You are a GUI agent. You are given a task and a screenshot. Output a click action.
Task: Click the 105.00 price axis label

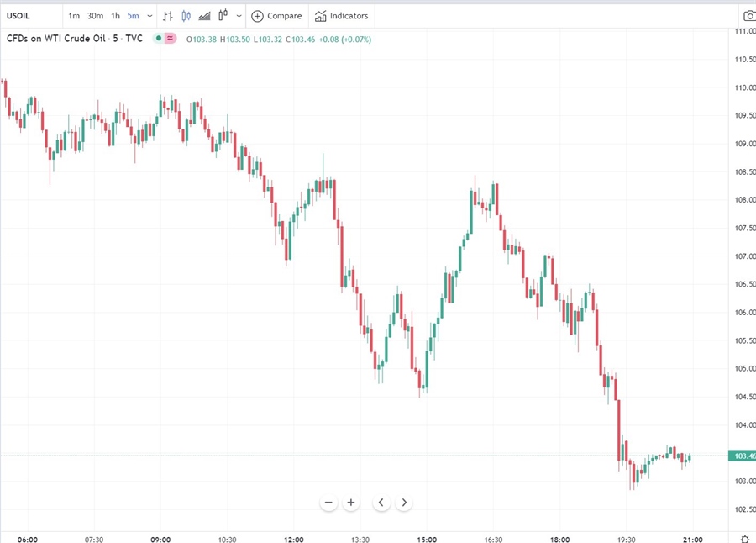[x=745, y=368]
